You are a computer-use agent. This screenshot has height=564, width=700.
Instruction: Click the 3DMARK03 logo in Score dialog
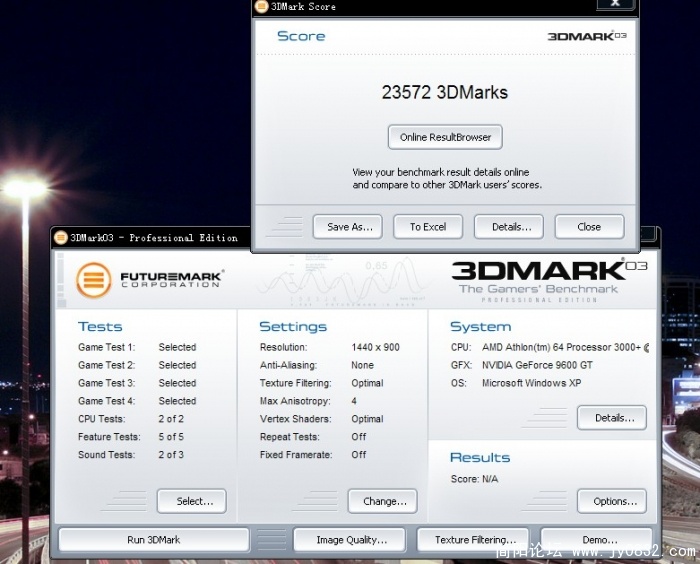(587, 36)
